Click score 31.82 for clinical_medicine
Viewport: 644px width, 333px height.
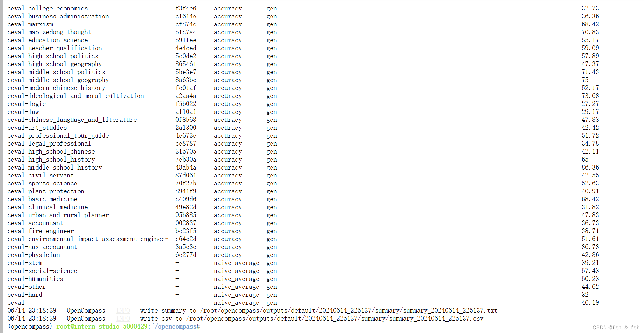(590, 207)
